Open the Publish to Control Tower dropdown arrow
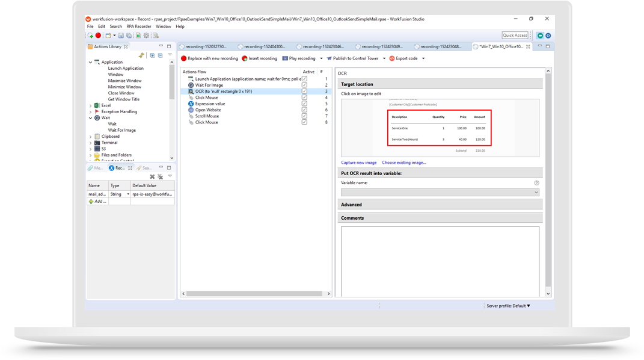Screen dimensions: 644x360 tap(384, 58)
